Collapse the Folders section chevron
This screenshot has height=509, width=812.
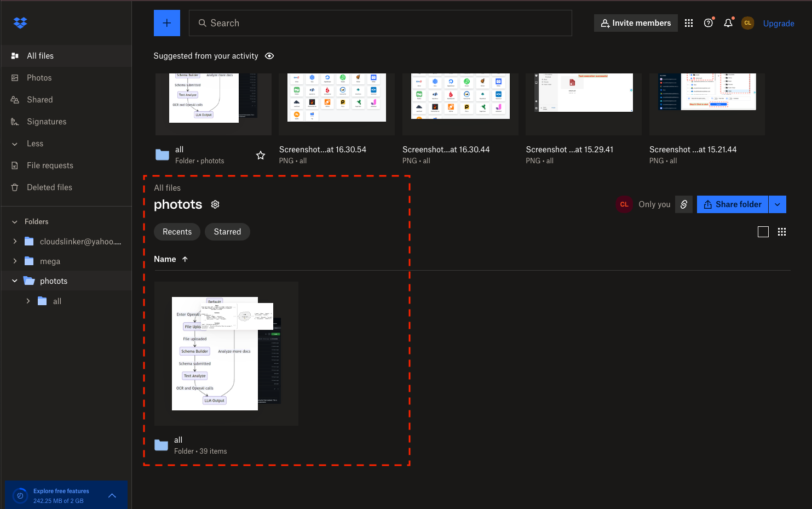(x=15, y=222)
